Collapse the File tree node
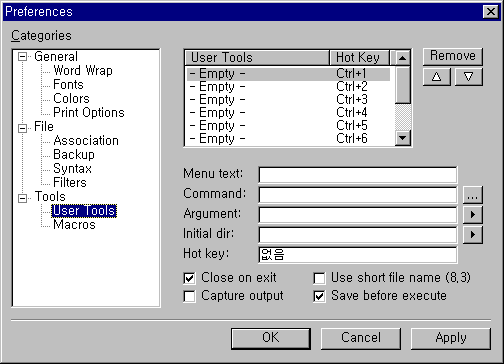This screenshot has height=364, width=504. pos(22,128)
